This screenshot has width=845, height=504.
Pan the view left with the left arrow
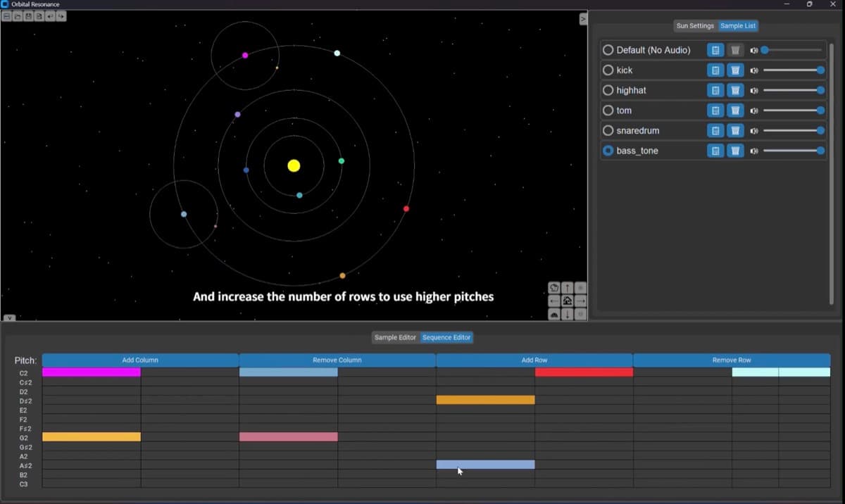(x=554, y=301)
